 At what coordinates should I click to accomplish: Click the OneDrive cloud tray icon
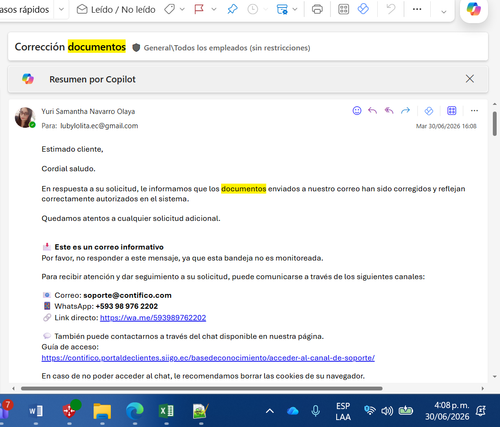(293, 411)
